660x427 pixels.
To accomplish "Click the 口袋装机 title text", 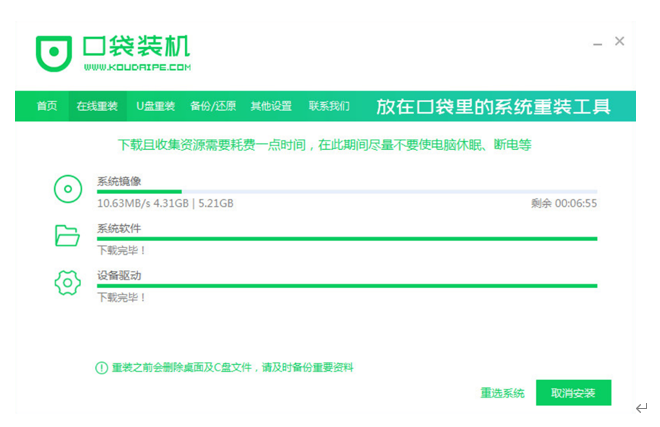I will [136, 46].
